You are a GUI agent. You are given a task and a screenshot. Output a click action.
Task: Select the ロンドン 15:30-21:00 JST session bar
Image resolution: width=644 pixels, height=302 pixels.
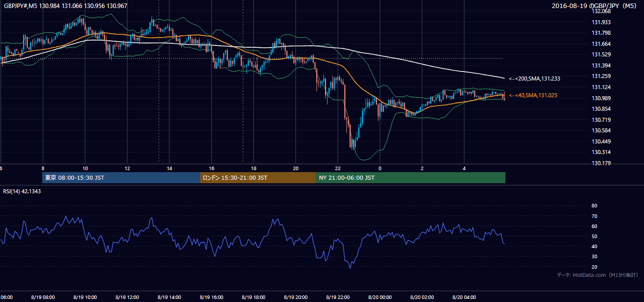coord(258,178)
